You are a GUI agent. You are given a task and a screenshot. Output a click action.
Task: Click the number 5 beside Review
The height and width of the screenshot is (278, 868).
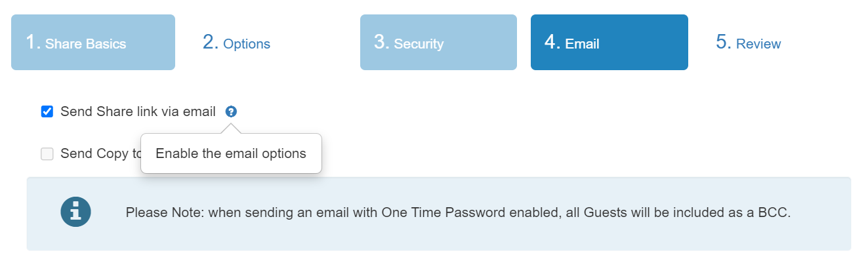point(724,42)
